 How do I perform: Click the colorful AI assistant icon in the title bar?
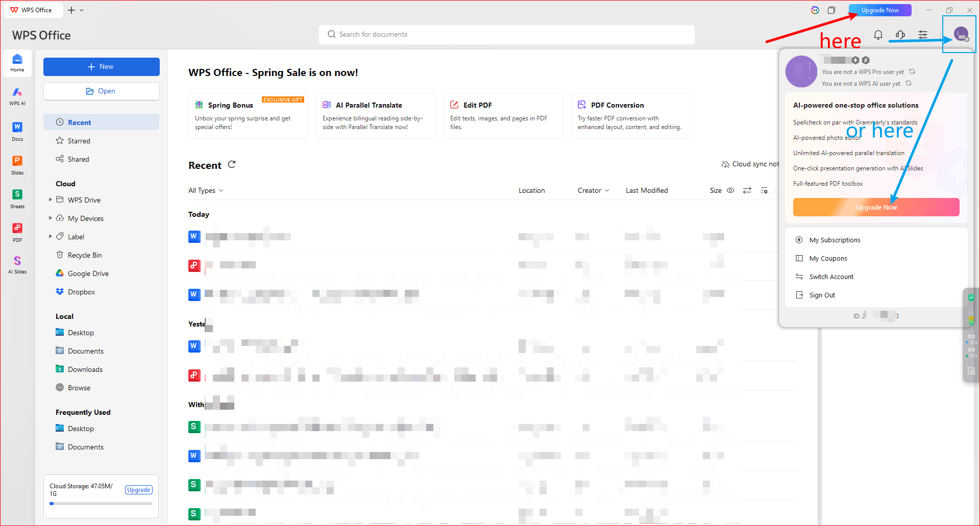coord(815,10)
